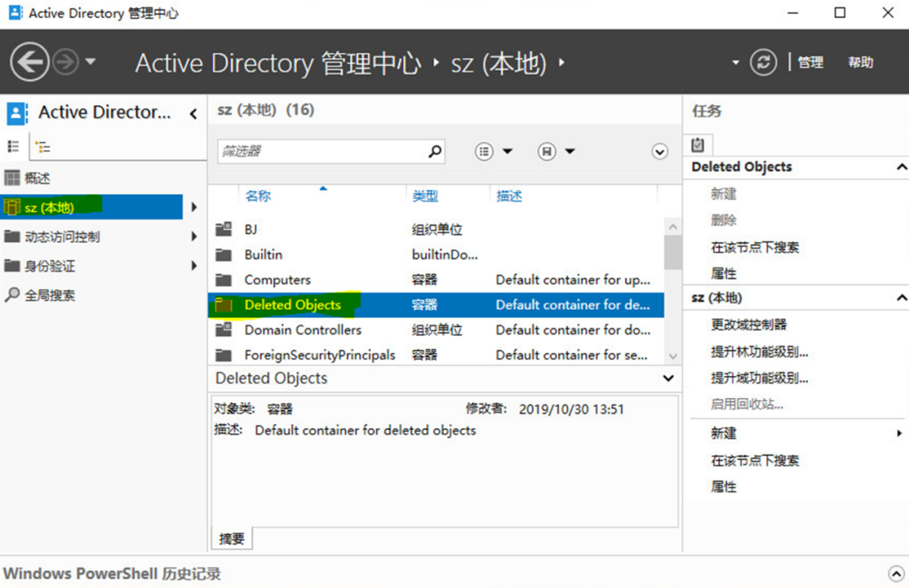Click the refresh icon in the title bar
The image size is (909, 588).
[763, 61]
